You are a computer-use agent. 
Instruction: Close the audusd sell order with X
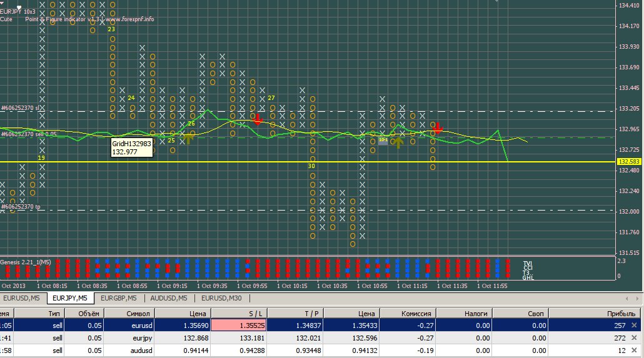[x=634, y=351]
